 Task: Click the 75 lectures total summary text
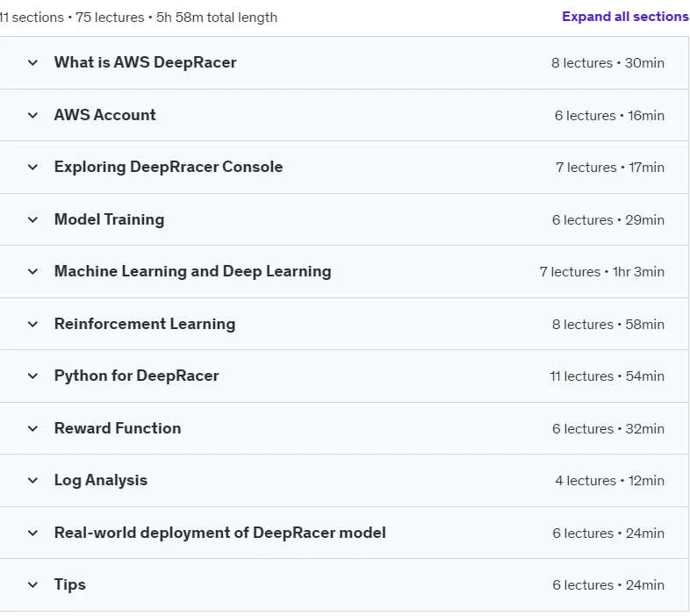click(110, 18)
